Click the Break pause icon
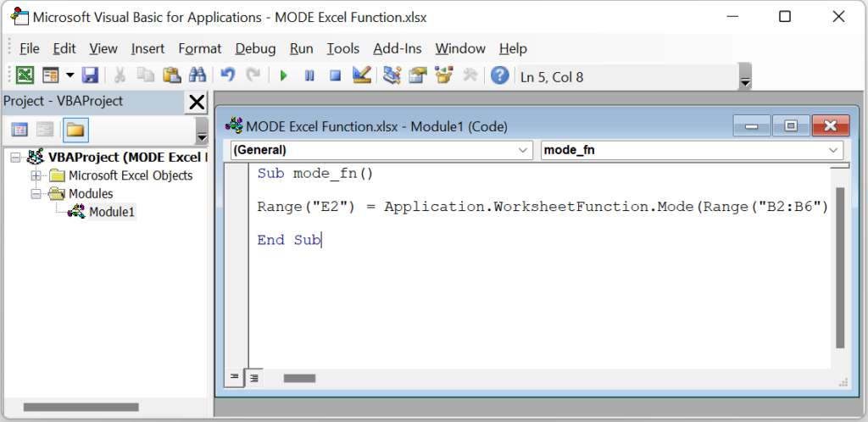The image size is (868, 422). coord(309,75)
